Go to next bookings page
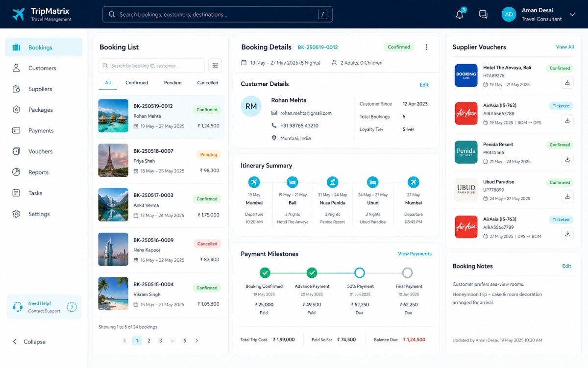This screenshot has width=588, height=368. pyautogui.click(x=197, y=341)
